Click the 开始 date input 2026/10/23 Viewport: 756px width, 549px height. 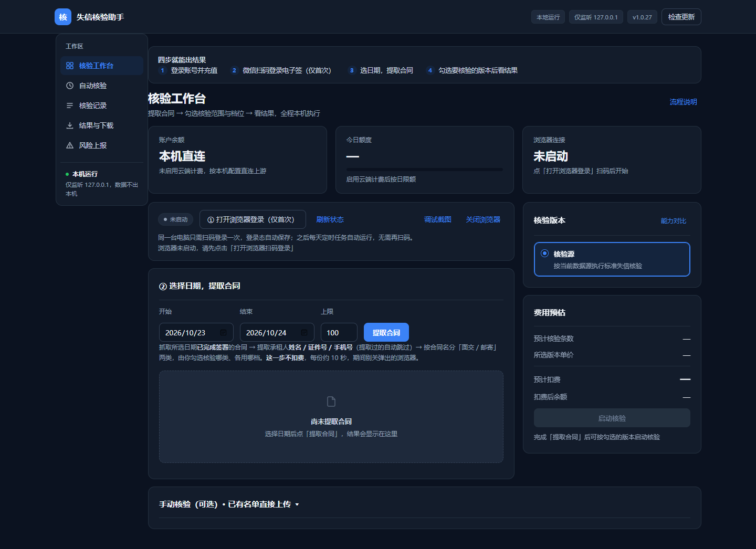point(196,333)
